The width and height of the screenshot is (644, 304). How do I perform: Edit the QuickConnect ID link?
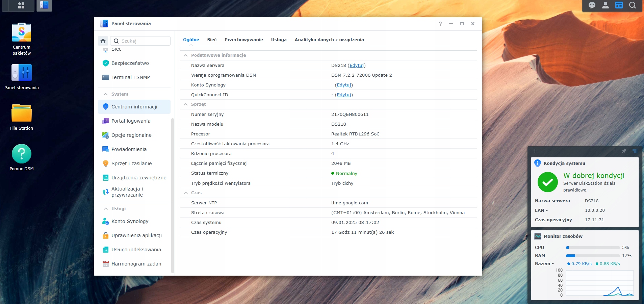click(344, 95)
